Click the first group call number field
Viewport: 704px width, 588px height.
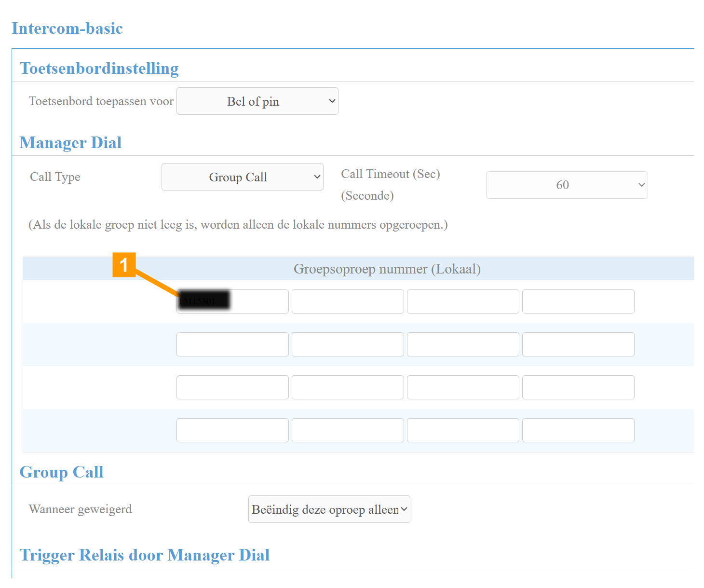[232, 301]
